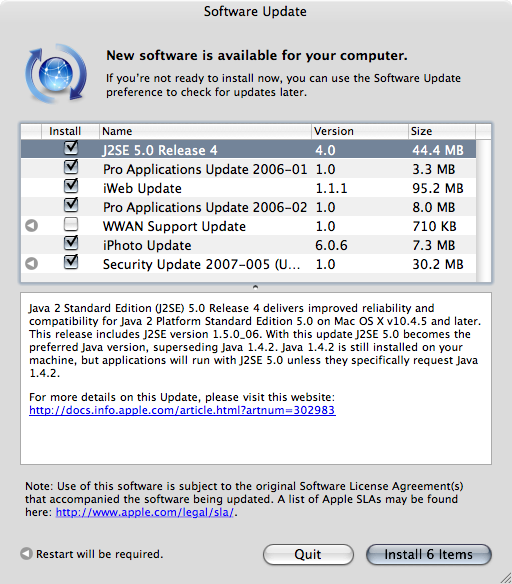Select the iPhoto Update row name

(147, 245)
